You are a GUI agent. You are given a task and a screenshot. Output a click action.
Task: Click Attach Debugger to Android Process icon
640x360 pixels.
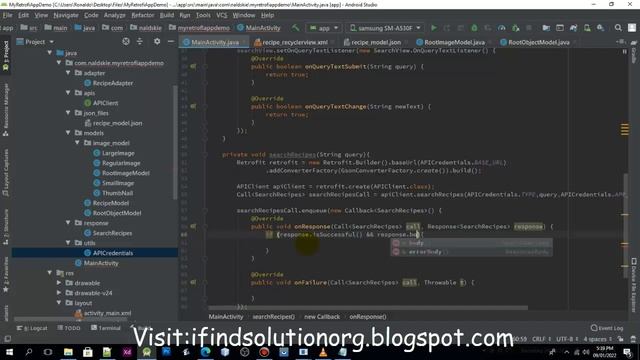[x=516, y=28]
